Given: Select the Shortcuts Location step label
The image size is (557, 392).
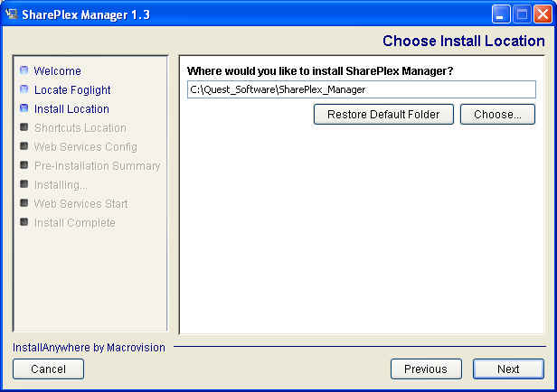Looking at the screenshot, I should tap(80, 127).
